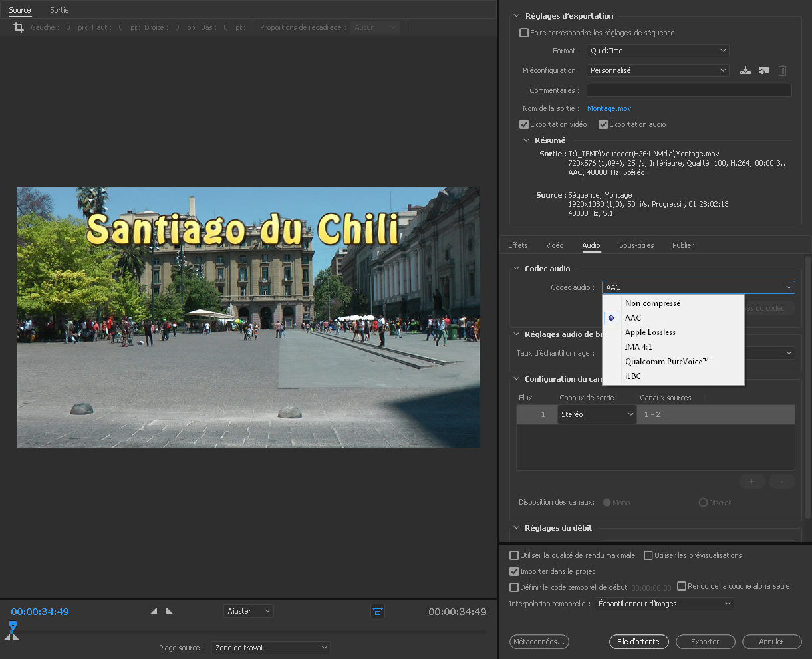812x659 pixels.
Task: Open the Plage source dropdown
Action: coord(271,648)
